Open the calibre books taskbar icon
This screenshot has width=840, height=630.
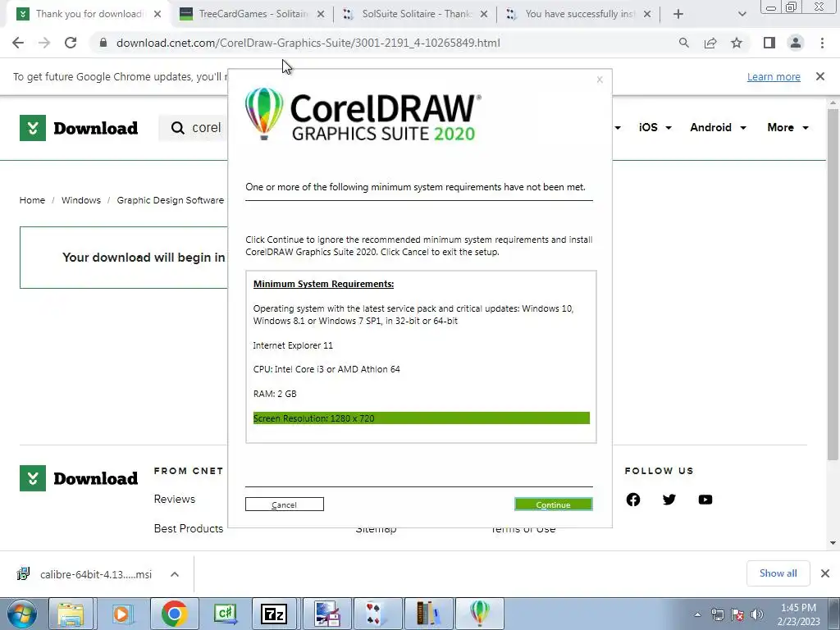click(x=428, y=614)
